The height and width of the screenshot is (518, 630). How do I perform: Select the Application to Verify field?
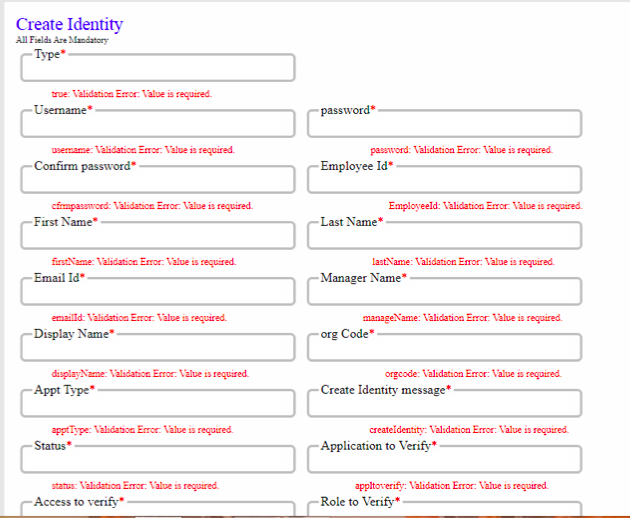coord(445,459)
